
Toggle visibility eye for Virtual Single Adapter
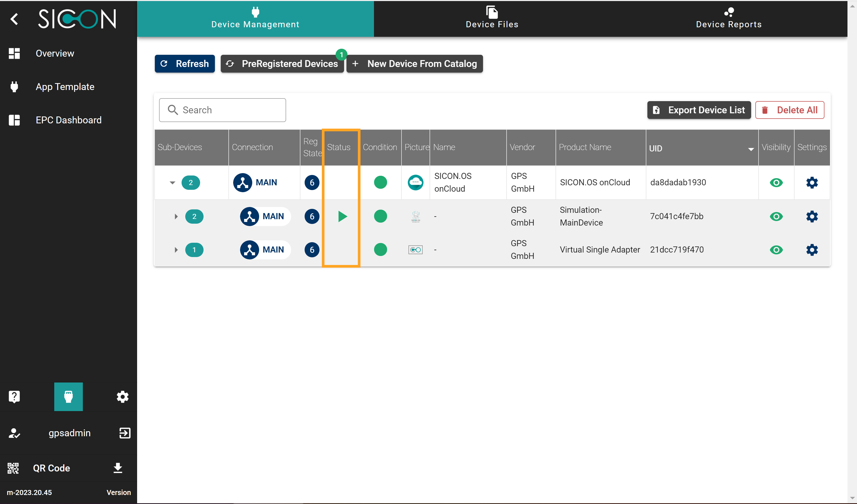(x=776, y=250)
